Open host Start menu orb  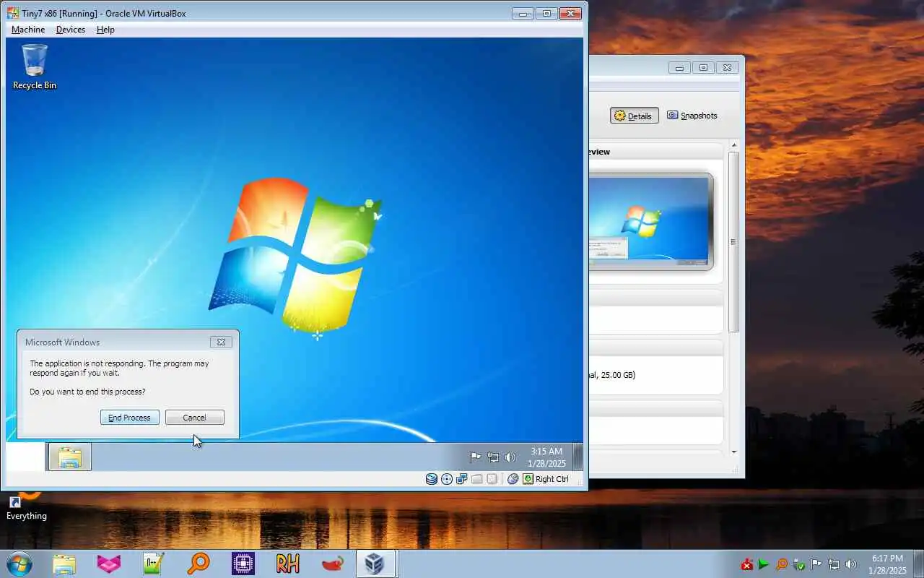[x=19, y=564]
